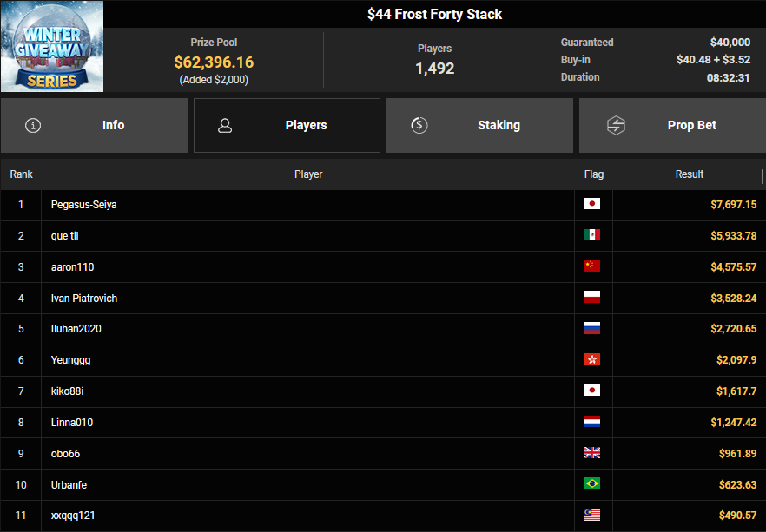Click the Flag column header
This screenshot has width=766, height=532.
tap(594, 174)
